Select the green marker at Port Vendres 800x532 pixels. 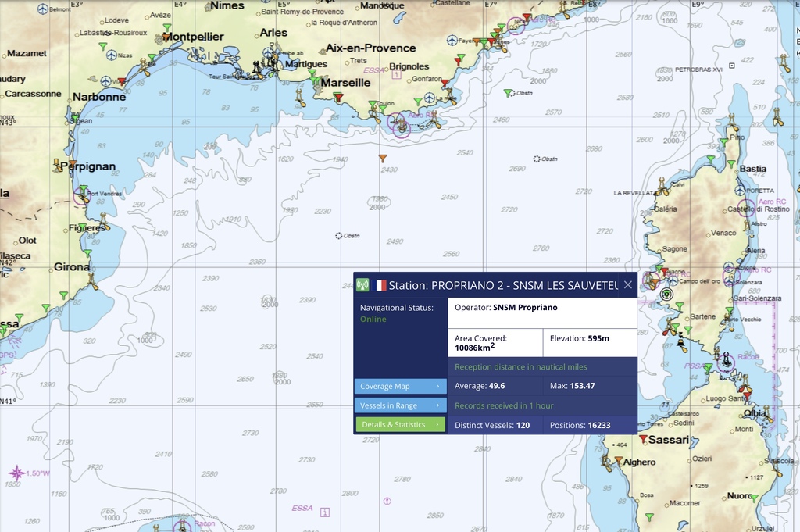click(x=83, y=189)
